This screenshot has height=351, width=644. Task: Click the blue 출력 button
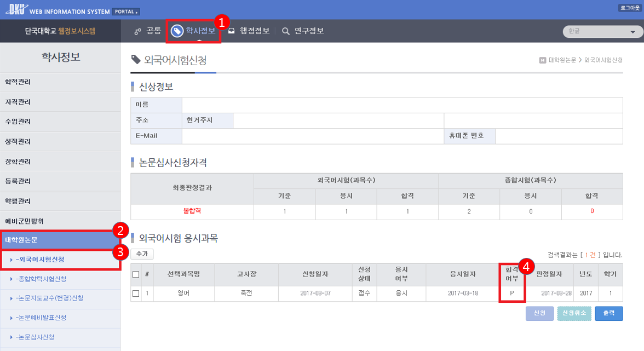[x=608, y=313]
